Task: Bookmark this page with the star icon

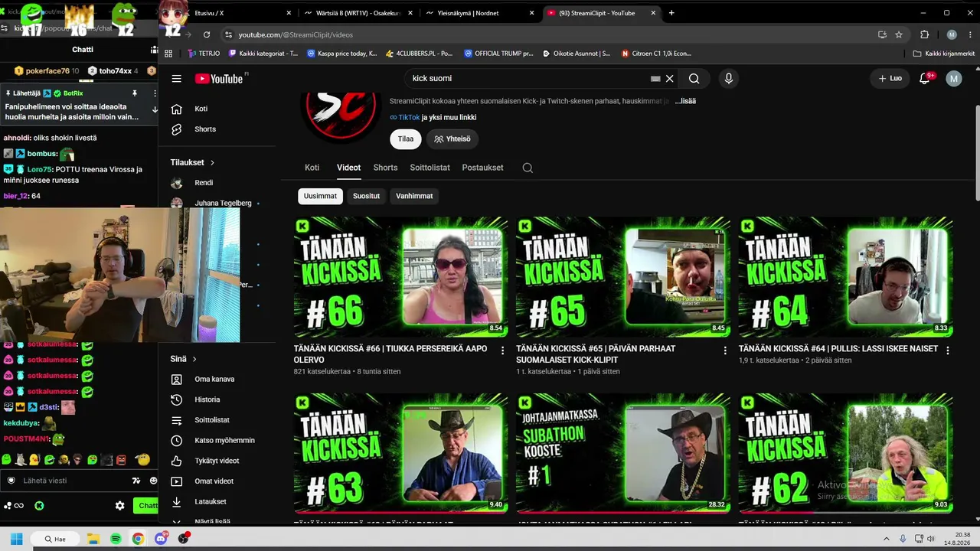Action: pos(899,34)
